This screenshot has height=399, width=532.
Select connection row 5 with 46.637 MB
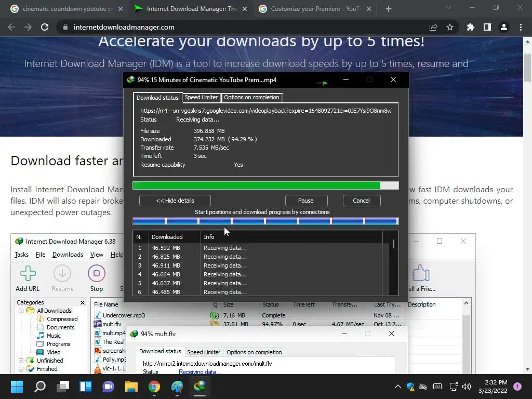pyautogui.click(x=258, y=283)
